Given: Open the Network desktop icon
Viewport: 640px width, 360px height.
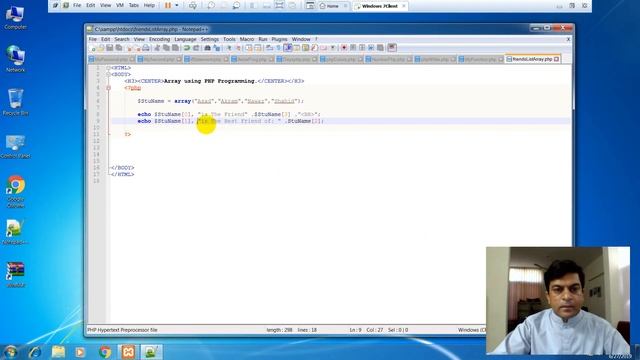Looking at the screenshot, I should [16, 59].
